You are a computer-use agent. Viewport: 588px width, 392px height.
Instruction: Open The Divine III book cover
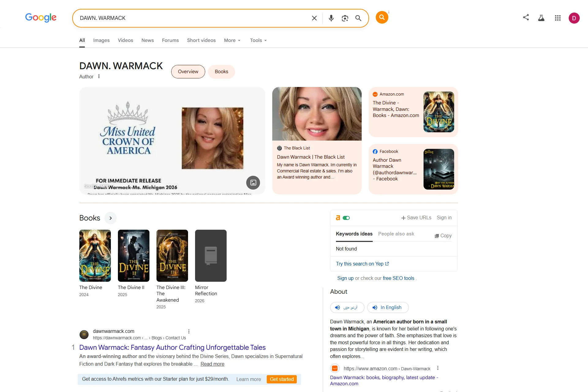click(x=172, y=256)
